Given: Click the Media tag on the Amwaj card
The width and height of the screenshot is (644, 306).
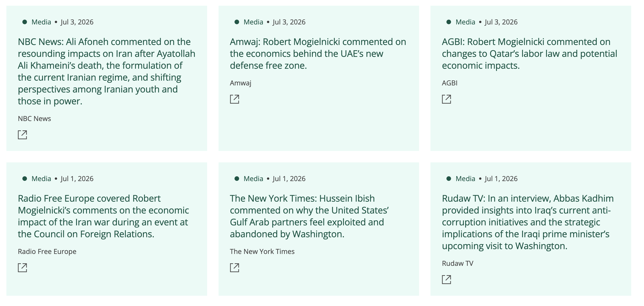Looking at the screenshot, I should pyautogui.click(x=253, y=22).
